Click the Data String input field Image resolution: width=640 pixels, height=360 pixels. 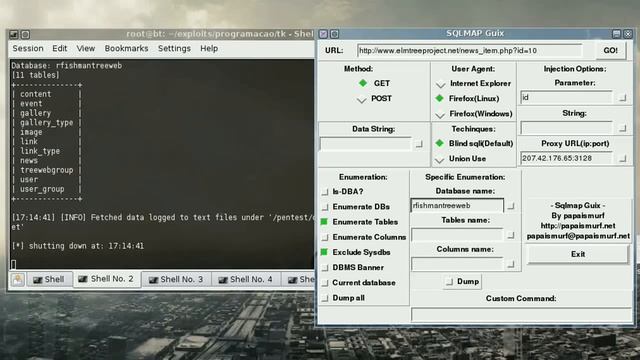tap(366, 144)
